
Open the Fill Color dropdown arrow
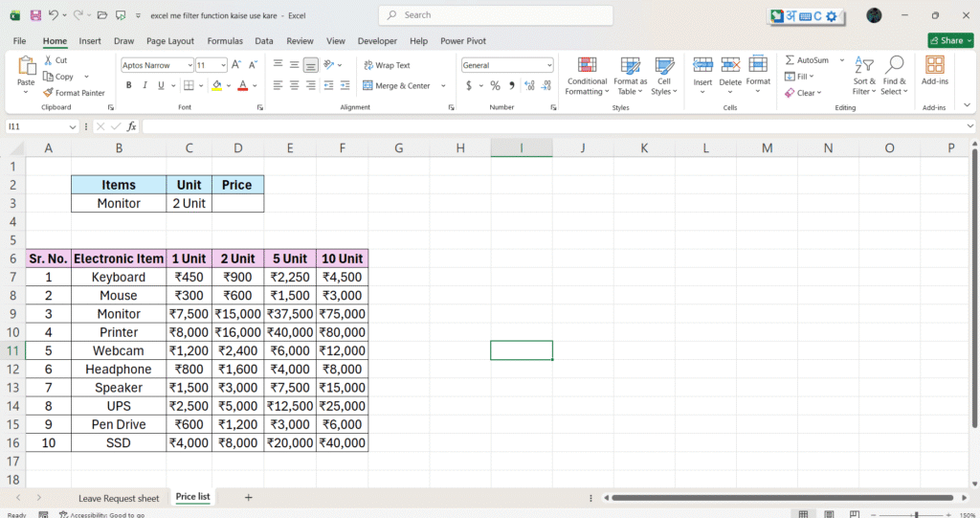click(x=229, y=86)
